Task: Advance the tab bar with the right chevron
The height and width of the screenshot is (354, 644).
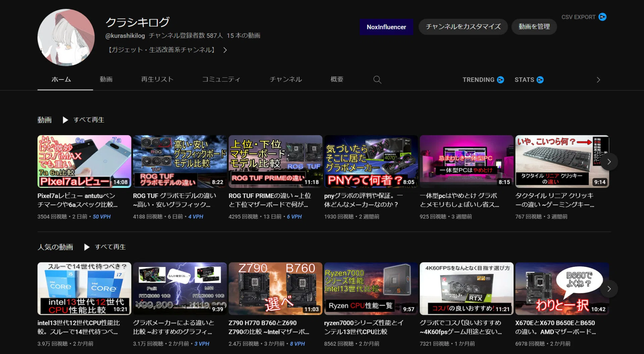Action: [x=598, y=80]
